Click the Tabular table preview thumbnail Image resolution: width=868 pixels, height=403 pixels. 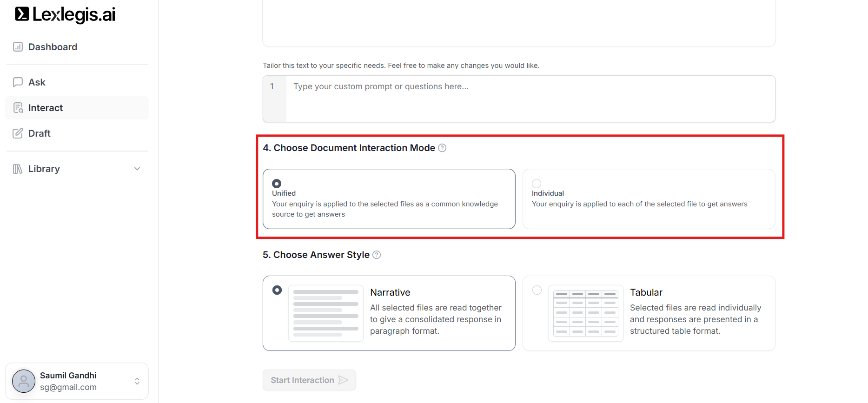[x=585, y=313]
